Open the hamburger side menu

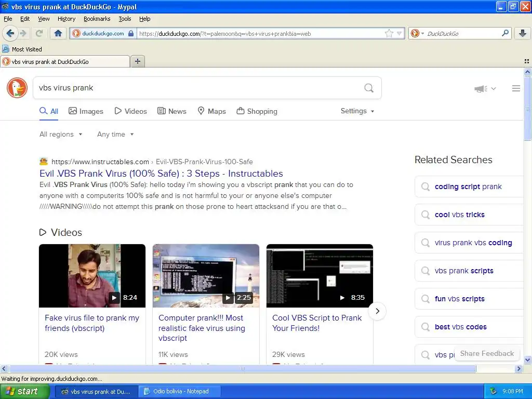tap(516, 88)
